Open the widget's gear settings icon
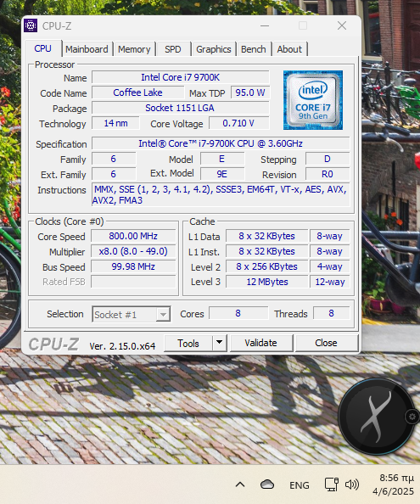Screen dimensions: 420x504 412,417
